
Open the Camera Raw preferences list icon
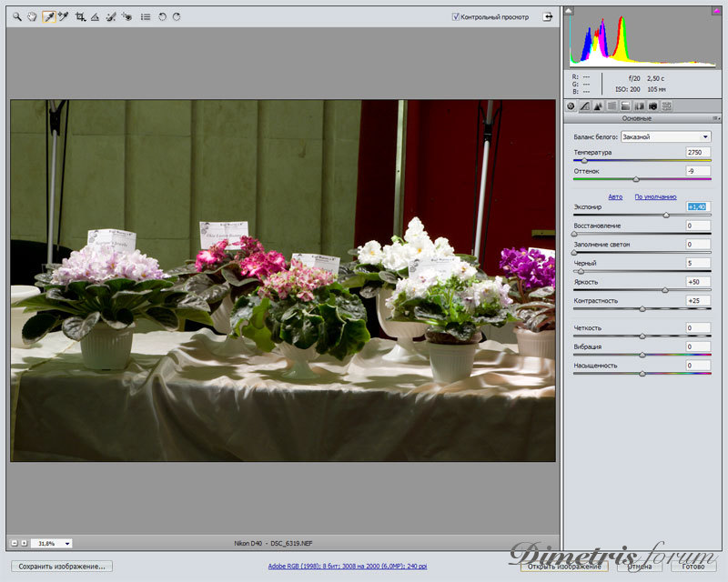point(145,16)
